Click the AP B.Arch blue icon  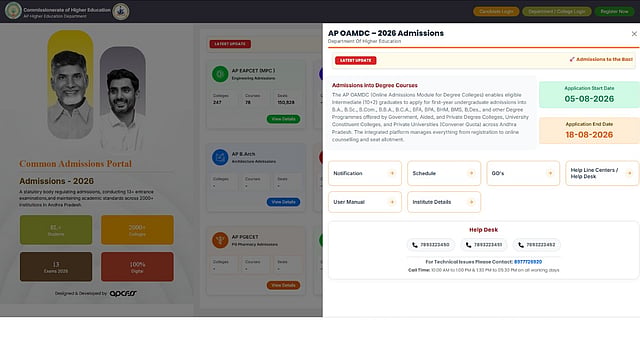point(220,157)
